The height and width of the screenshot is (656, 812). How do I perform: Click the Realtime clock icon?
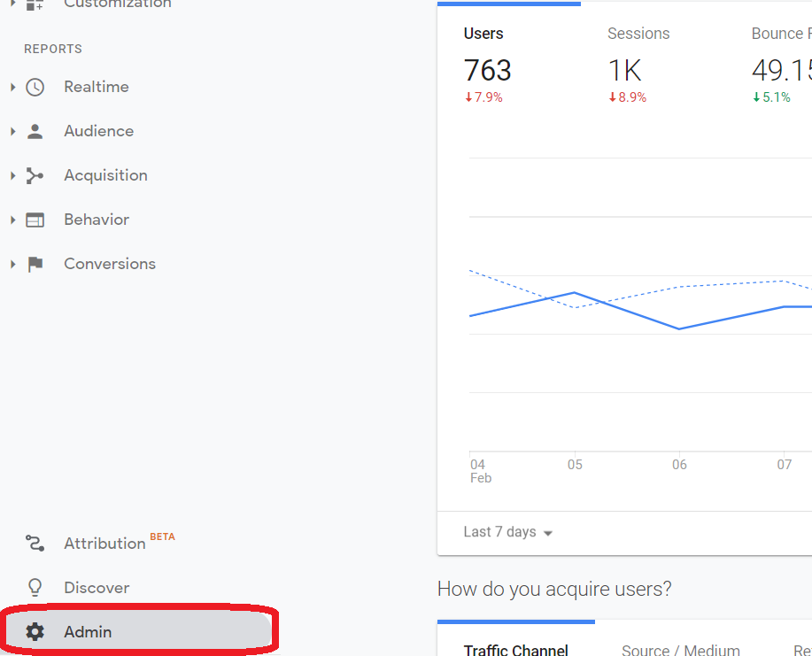point(35,87)
